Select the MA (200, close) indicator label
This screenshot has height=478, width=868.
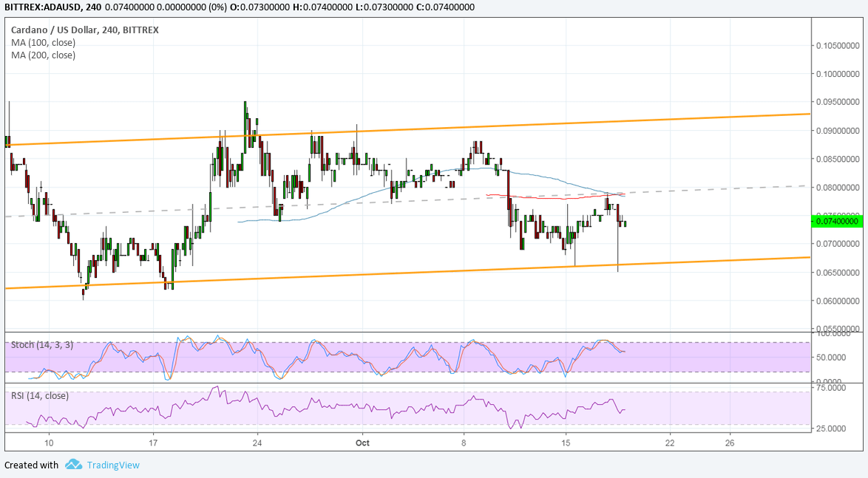[x=43, y=55]
